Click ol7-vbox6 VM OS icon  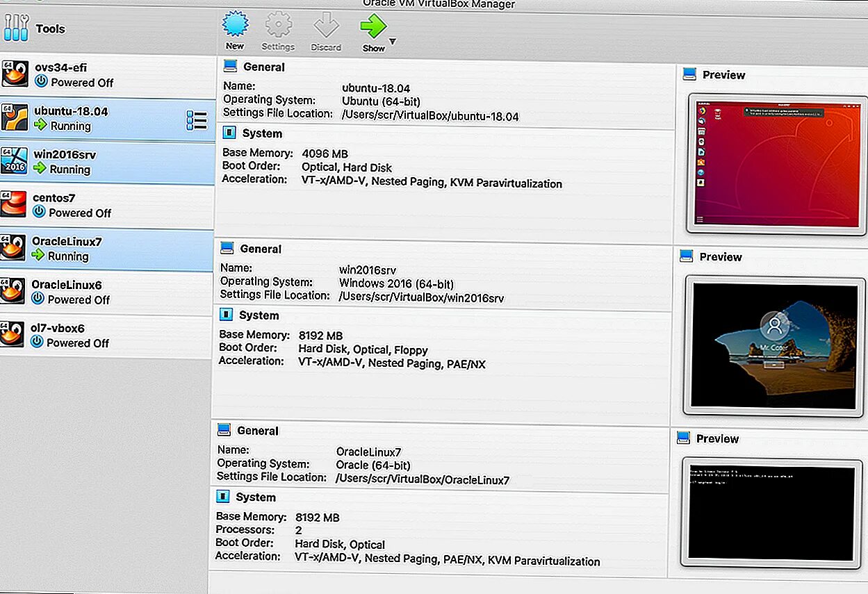(13, 334)
